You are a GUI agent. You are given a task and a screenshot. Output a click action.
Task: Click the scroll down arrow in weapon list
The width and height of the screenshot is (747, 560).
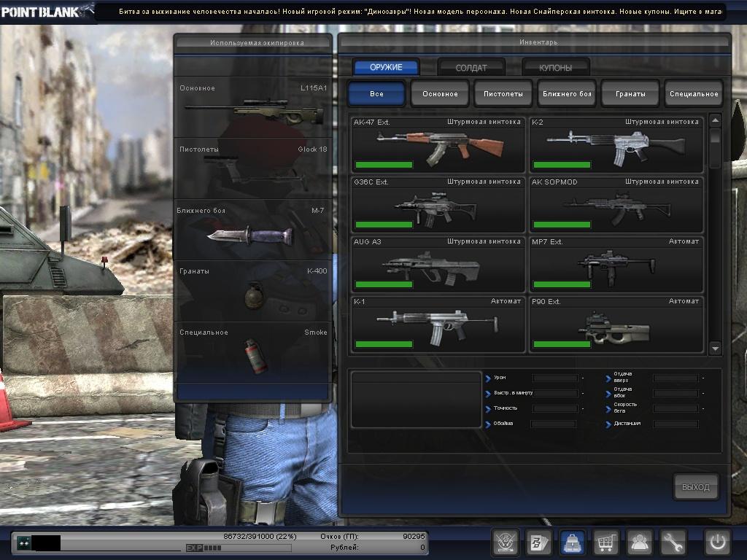(715, 349)
